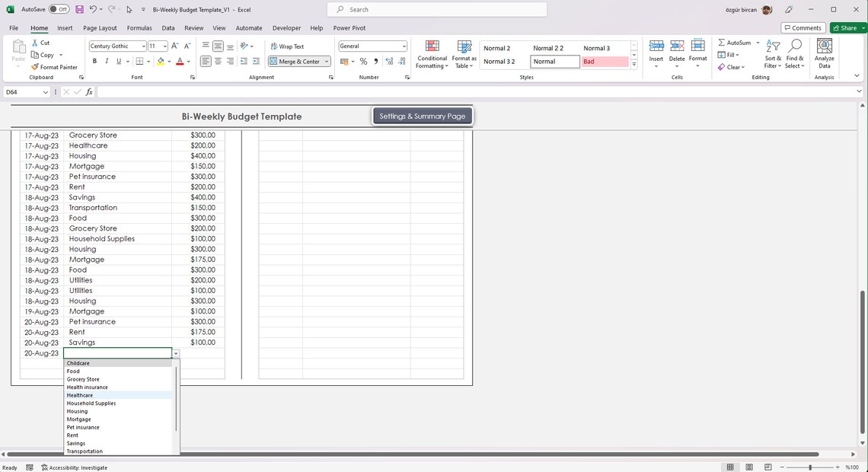This screenshot has height=472, width=868.
Task: Click the Settings & Summary Page button
Action: 422,116
